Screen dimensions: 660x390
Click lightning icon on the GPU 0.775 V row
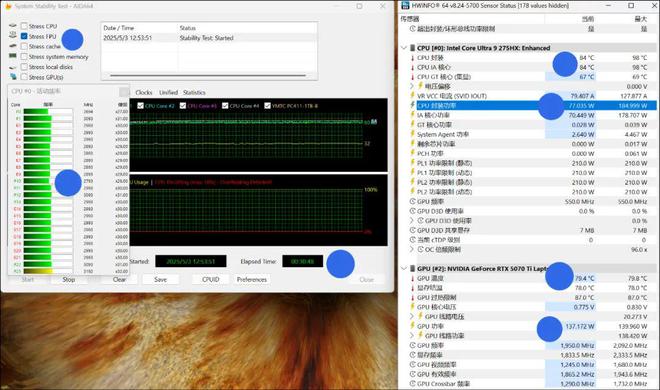(x=412, y=307)
